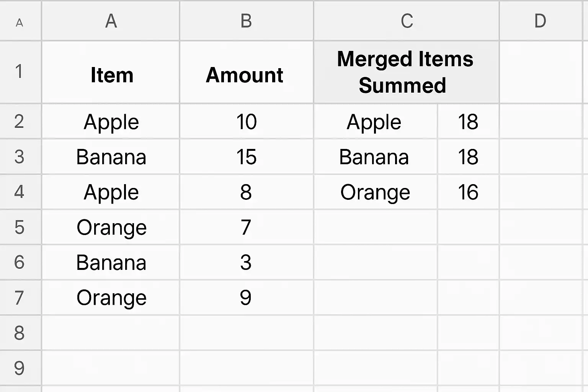
Task: Click the Orange item cell in row 7
Action: [111, 297]
